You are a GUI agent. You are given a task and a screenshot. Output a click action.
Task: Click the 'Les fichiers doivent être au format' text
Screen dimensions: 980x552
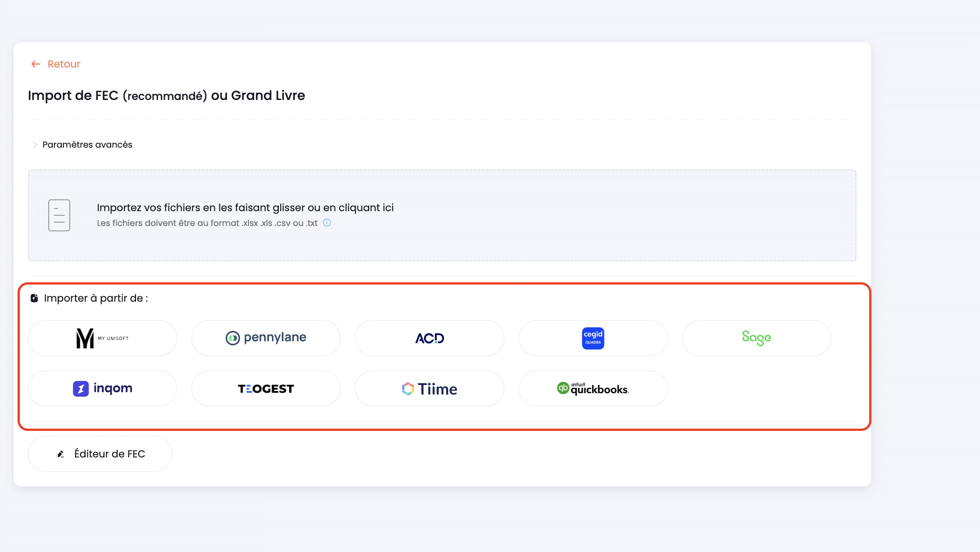[207, 223]
